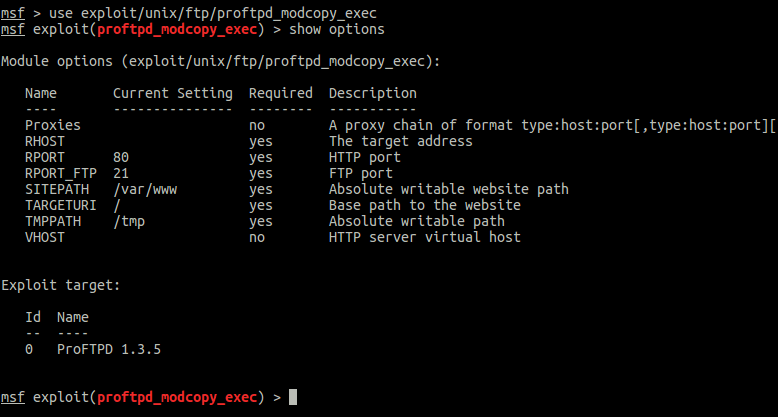The image size is (778, 417).
Task: Click the underlined msf on first line
Action: pos(13,13)
